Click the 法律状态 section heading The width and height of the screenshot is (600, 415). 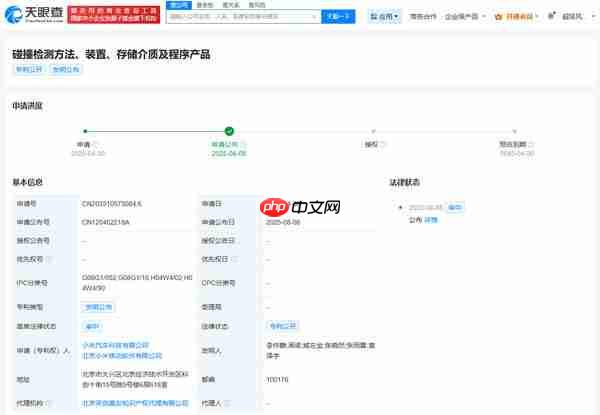(404, 182)
